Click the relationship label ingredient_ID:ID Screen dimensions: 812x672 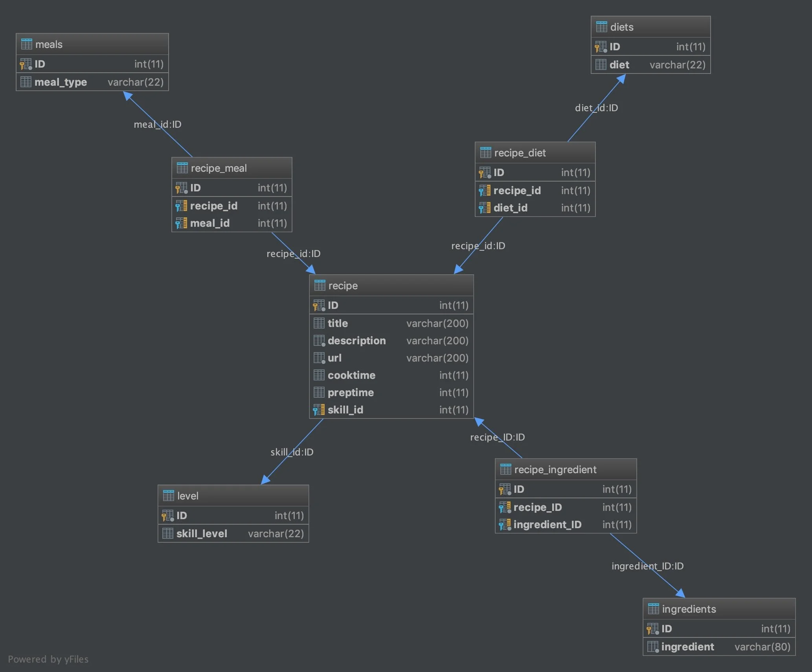coord(647,566)
